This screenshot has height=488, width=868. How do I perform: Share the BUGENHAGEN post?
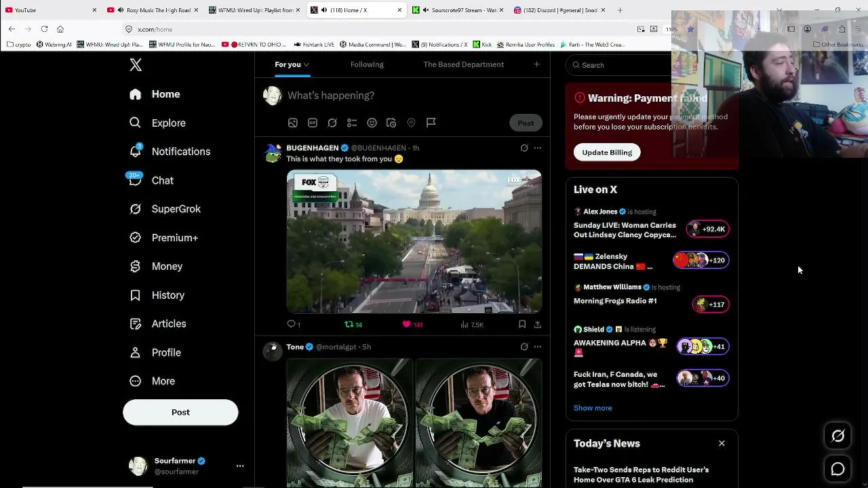coord(538,325)
